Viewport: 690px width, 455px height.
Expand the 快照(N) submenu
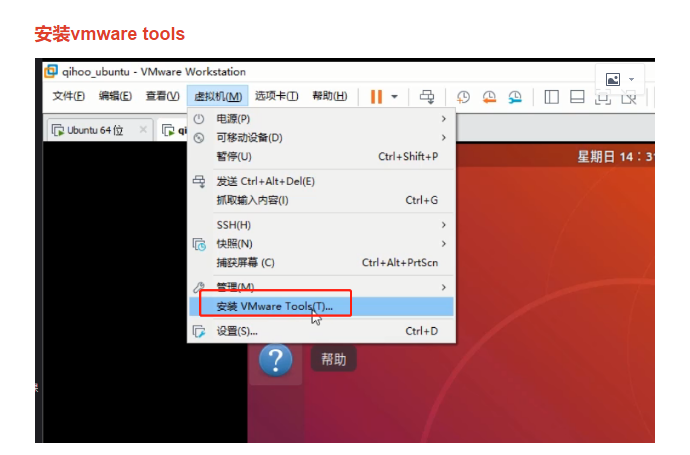point(321,244)
